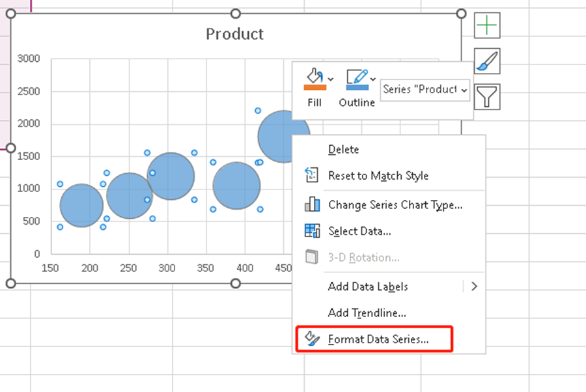Click the 150 horizontal axis label
The height and width of the screenshot is (392, 586).
click(x=50, y=268)
